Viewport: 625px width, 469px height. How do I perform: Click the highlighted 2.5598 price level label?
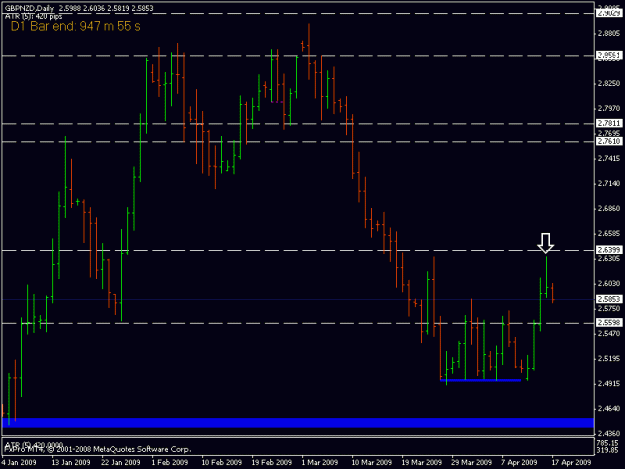tap(609, 322)
